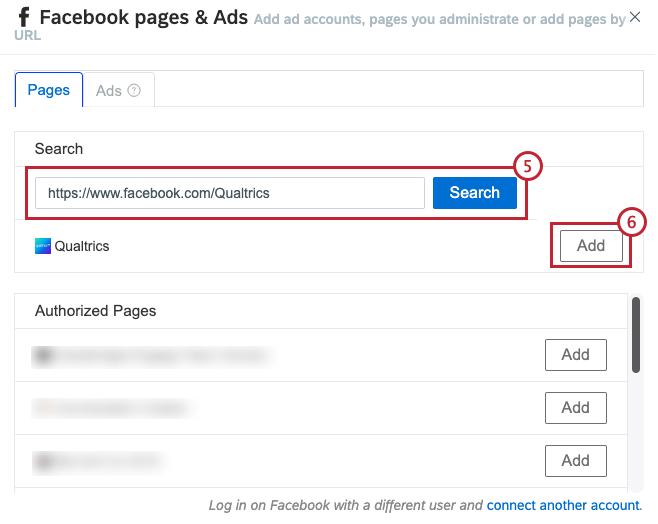Click the third blurred authorized page entry
The height and width of the screenshot is (524, 658).
click(99, 461)
